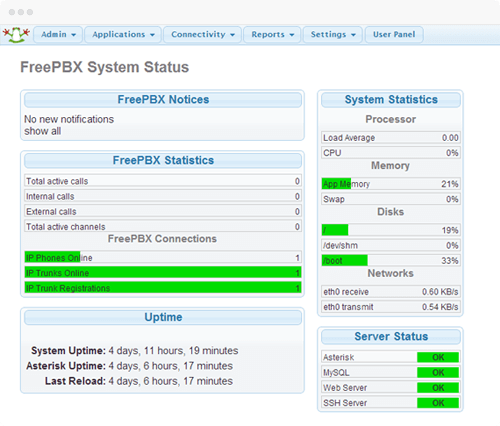This screenshot has width=500, height=426.
Task: Select the Total active calls row
Action: [x=163, y=181]
